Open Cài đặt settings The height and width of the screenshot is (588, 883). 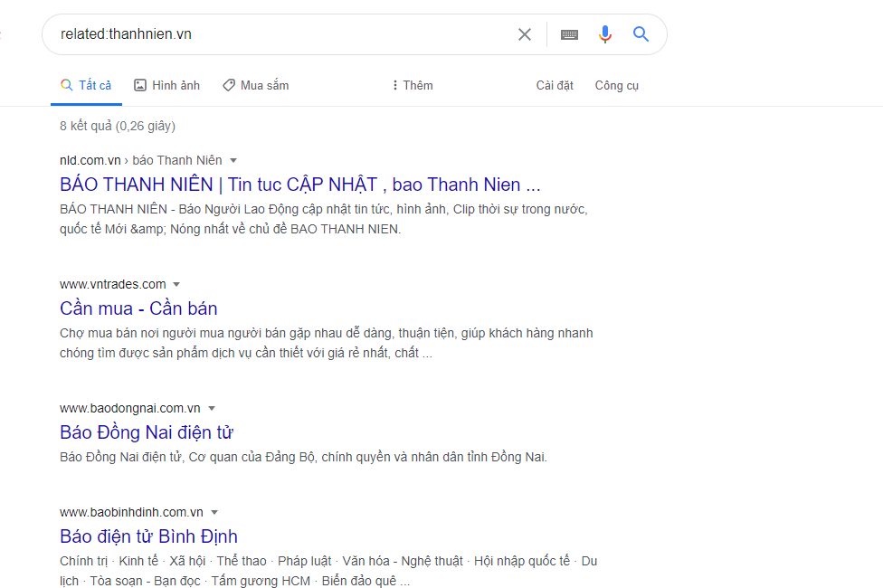click(555, 86)
